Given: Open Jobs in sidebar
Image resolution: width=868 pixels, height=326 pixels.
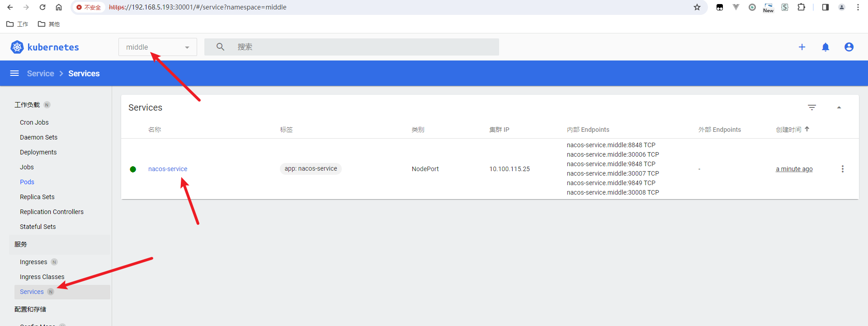Looking at the screenshot, I should [x=27, y=167].
